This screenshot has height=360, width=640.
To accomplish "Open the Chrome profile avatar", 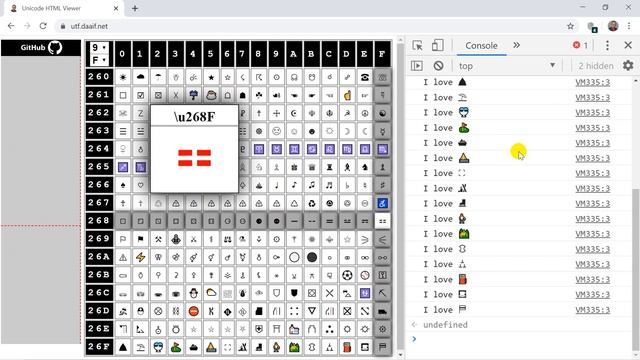I will 613,26.
